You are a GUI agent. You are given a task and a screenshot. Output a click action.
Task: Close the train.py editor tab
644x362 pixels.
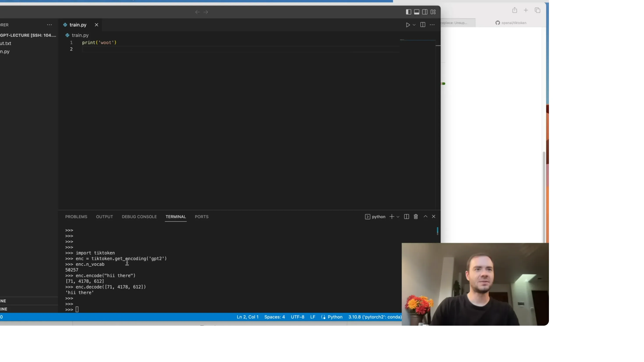click(x=97, y=25)
